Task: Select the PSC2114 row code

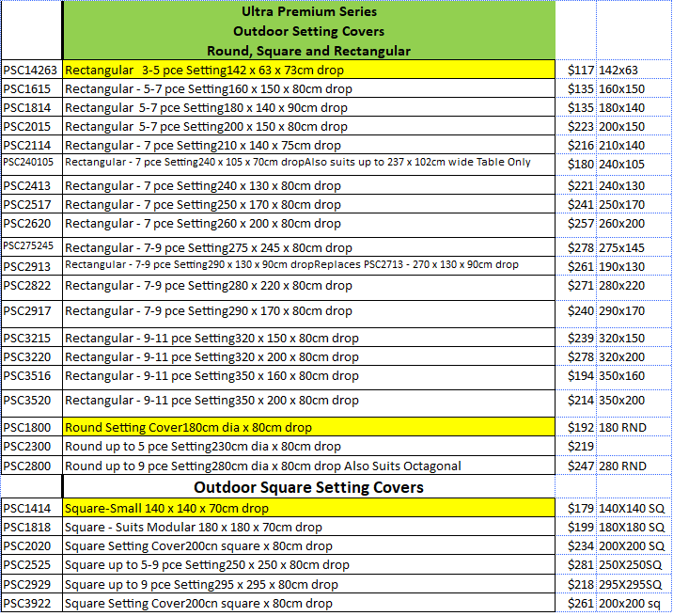Action: [32, 145]
